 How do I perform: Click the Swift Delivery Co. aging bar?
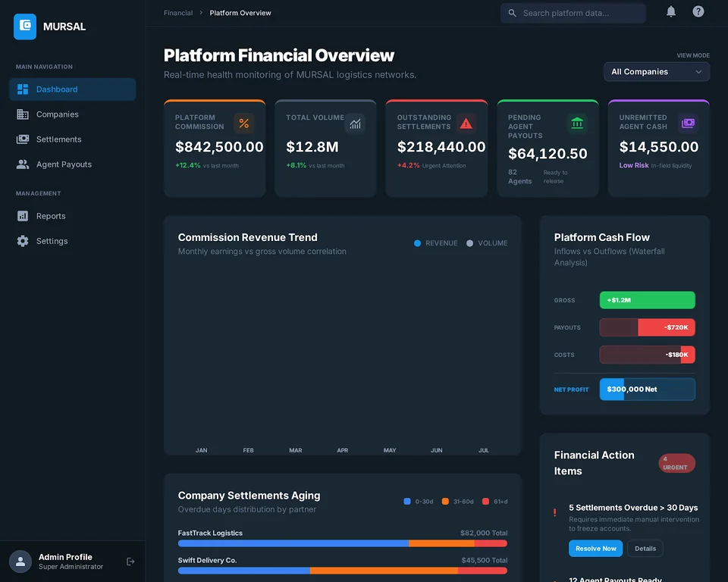pos(343,571)
